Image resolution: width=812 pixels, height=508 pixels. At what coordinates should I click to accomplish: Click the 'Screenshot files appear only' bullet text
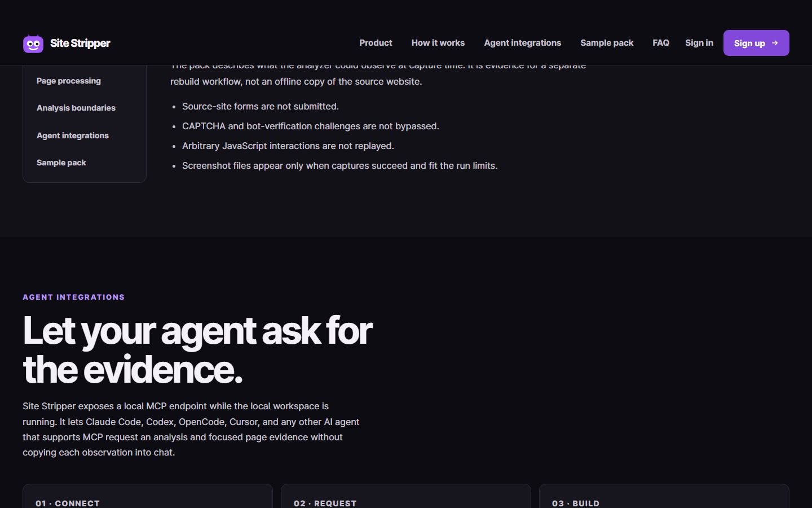click(339, 165)
